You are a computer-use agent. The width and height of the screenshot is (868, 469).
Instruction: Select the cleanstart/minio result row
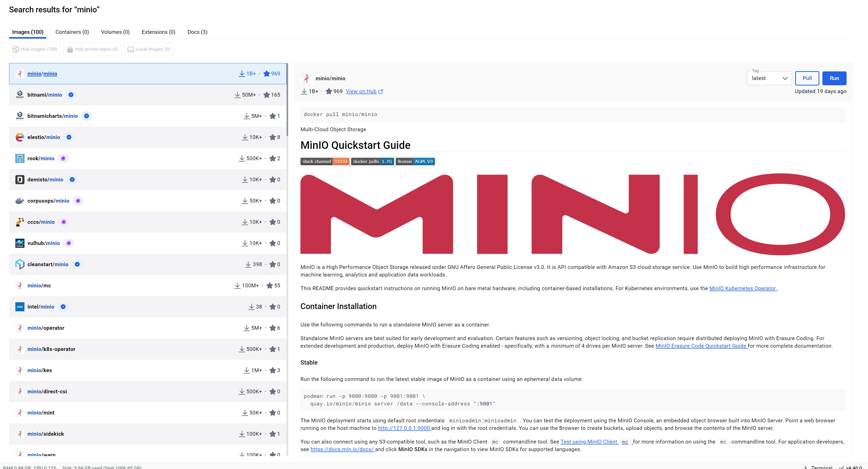[148, 264]
